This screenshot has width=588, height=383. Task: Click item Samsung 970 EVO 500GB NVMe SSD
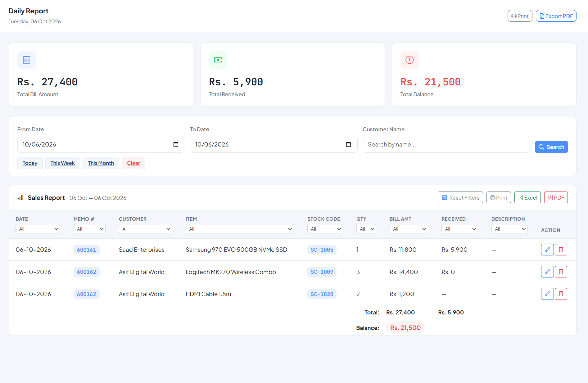236,250
